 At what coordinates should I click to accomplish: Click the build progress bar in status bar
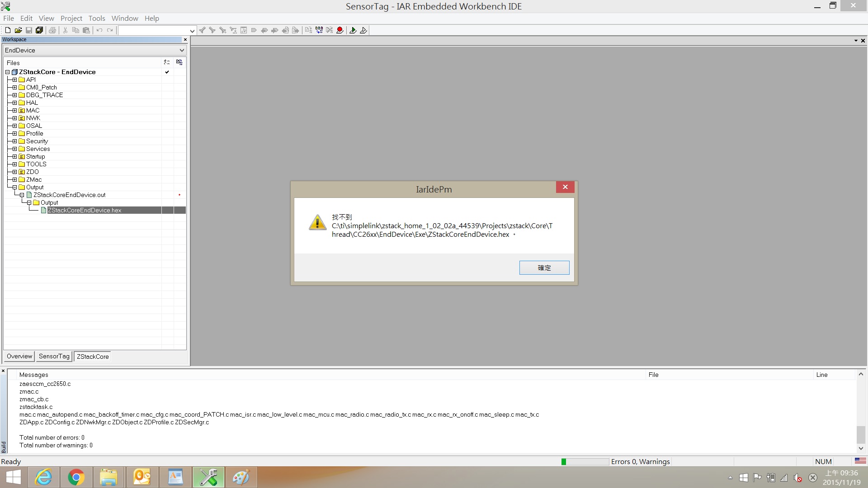pyautogui.click(x=585, y=461)
